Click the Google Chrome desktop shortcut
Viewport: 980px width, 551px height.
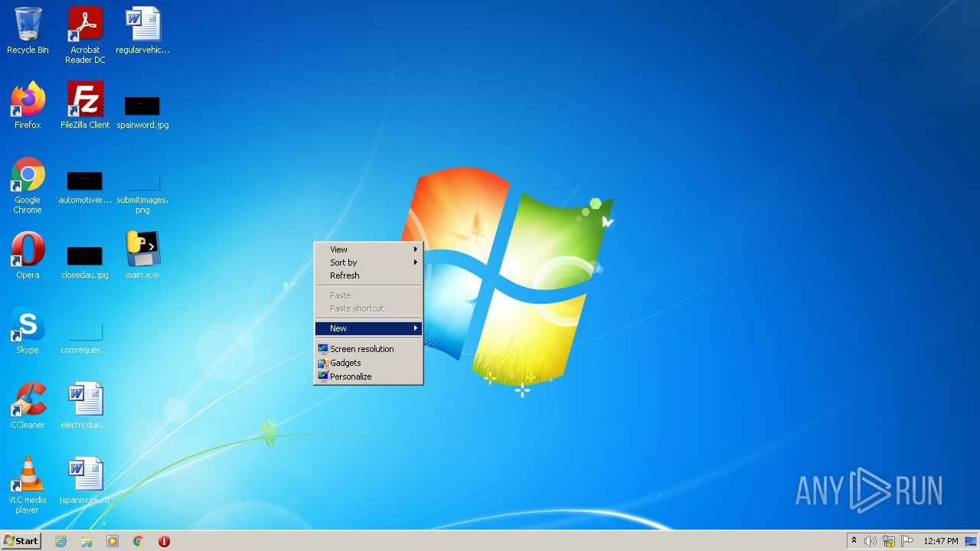(28, 185)
